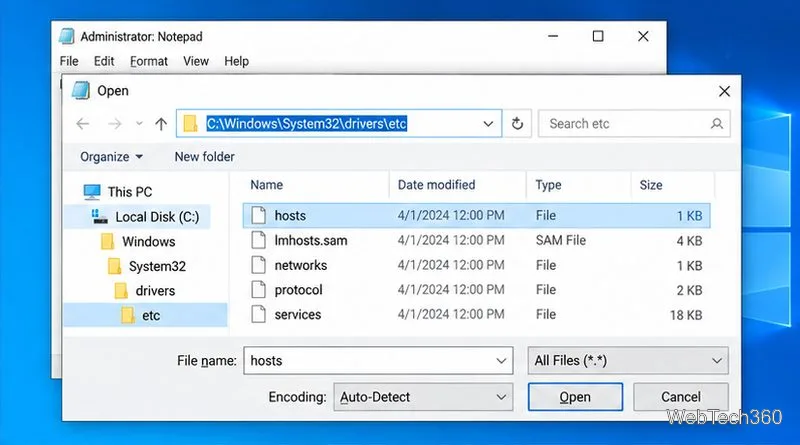Select This PC in navigation tree
Screen dimensions: 800x445
(x=130, y=192)
